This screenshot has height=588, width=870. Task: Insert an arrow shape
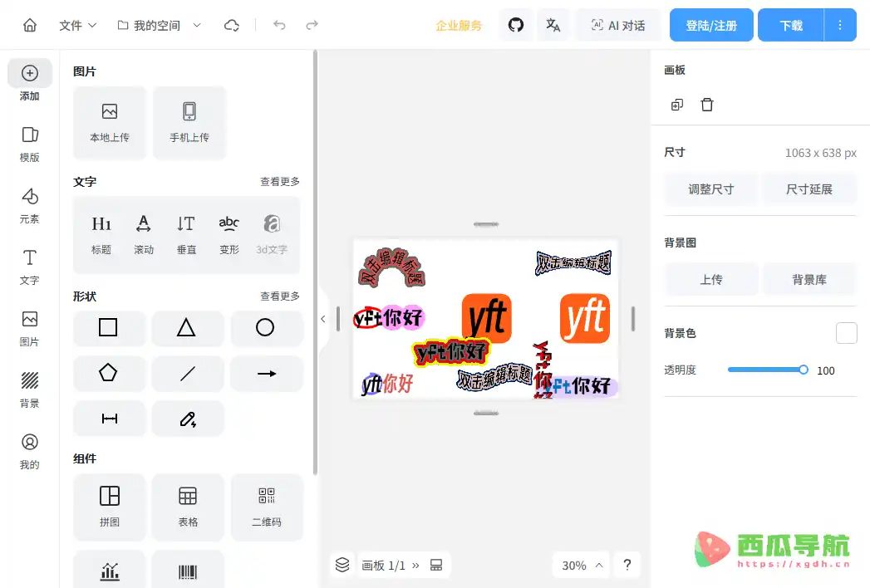[x=266, y=373]
